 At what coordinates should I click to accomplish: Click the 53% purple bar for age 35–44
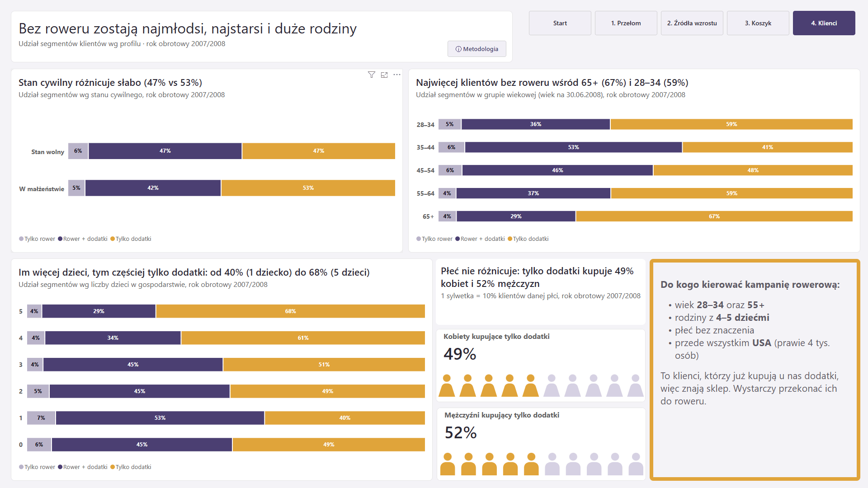[x=574, y=147]
